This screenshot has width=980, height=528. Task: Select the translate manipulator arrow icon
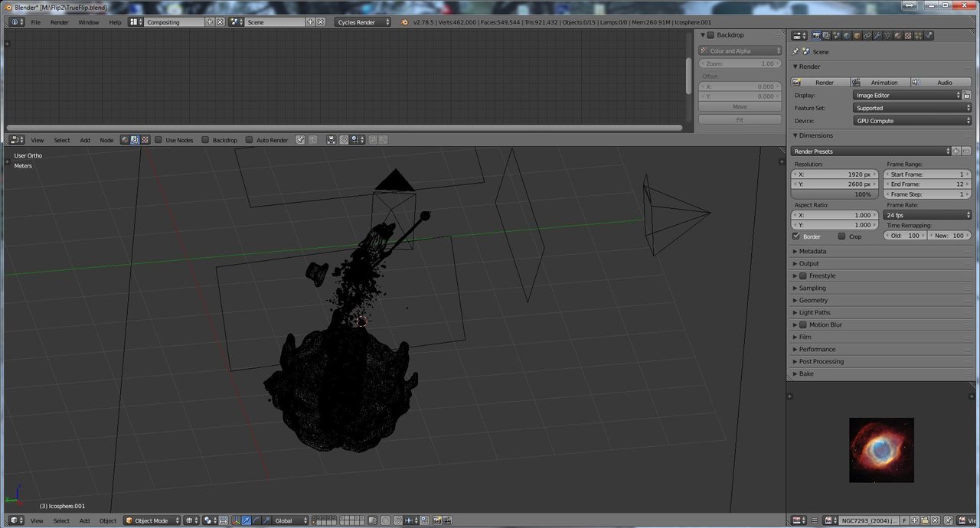tap(246, 520)
